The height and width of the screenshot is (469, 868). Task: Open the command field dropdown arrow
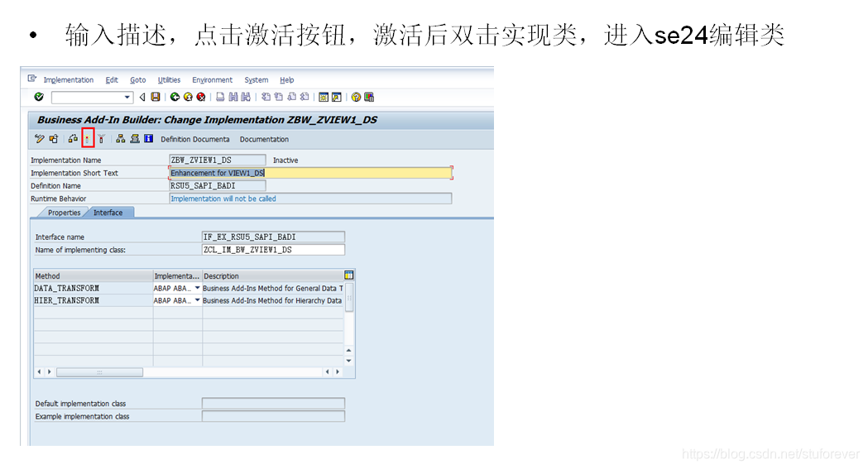click(127, 98)
